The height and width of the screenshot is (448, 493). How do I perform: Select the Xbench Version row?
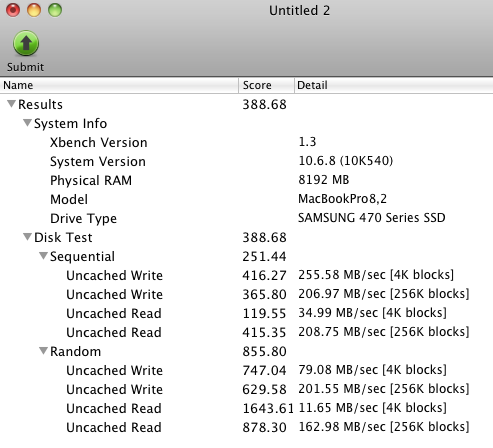point(246,142)
